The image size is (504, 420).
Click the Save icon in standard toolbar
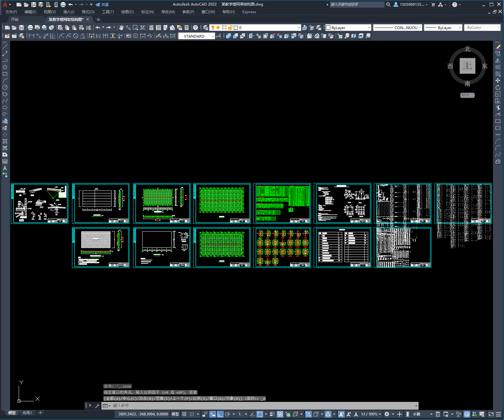[x=21, y=28]
